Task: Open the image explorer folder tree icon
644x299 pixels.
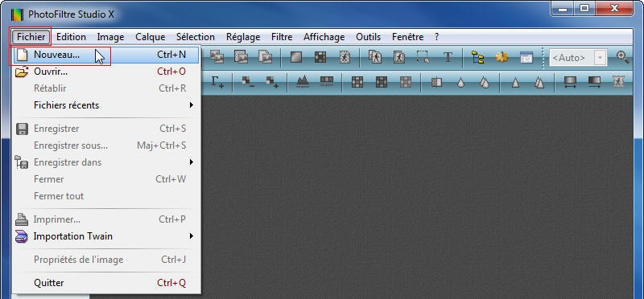Action: 477,57
